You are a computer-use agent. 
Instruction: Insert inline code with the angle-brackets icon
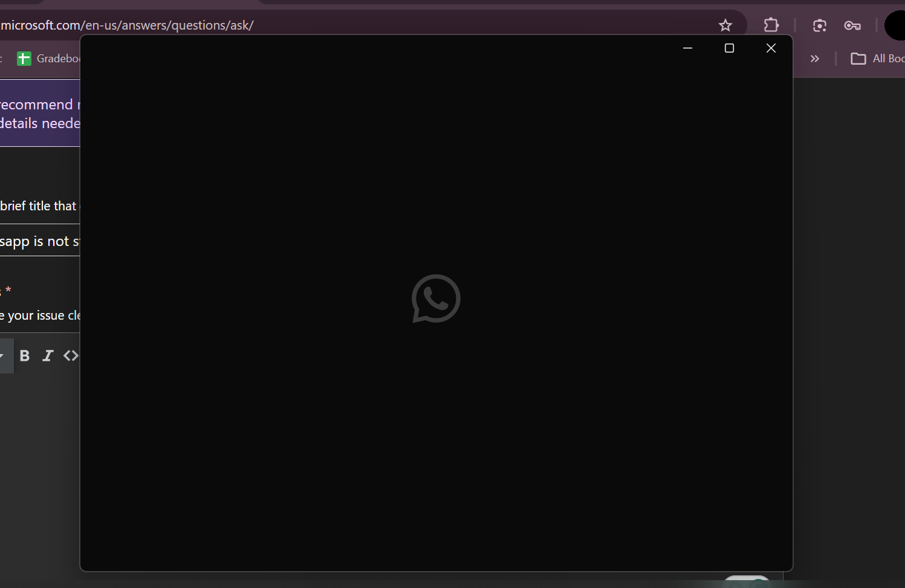point(71,355)
